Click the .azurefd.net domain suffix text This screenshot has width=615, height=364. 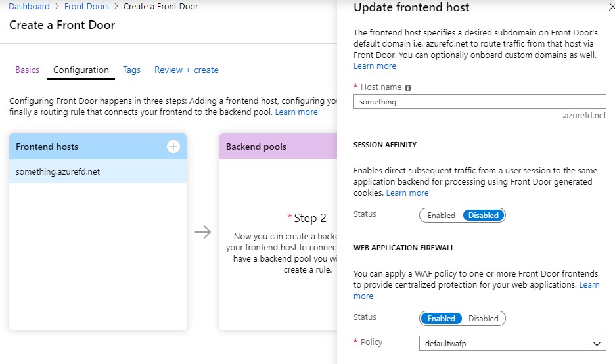(584, 116)
